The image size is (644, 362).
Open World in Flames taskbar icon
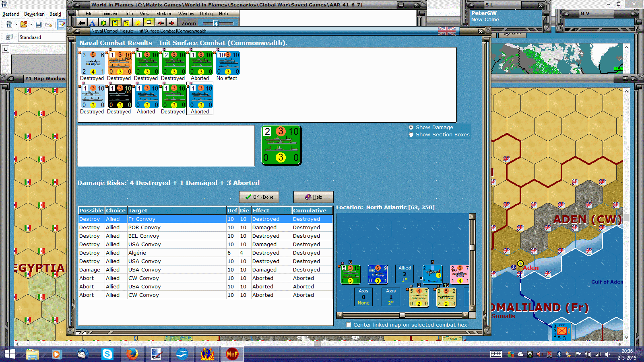pos(232,354)
